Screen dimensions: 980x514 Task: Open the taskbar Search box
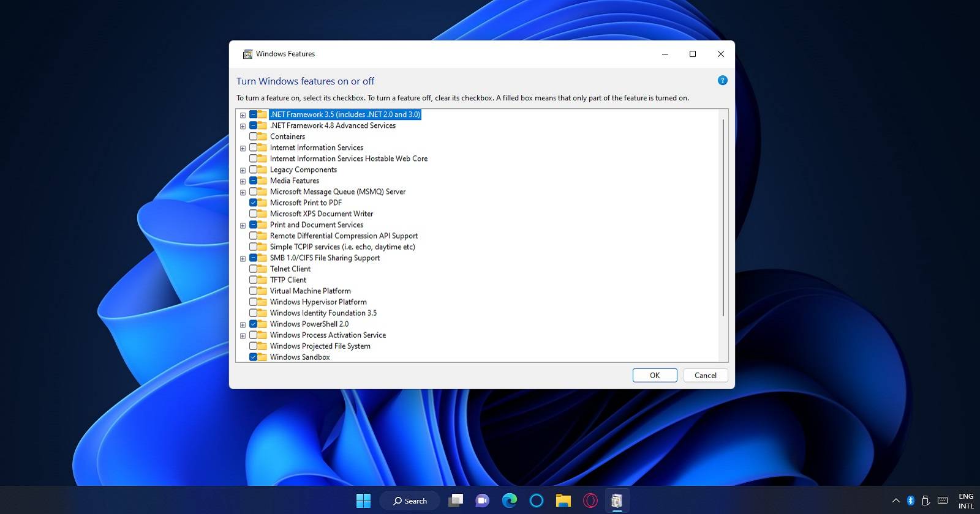(410, 501)
